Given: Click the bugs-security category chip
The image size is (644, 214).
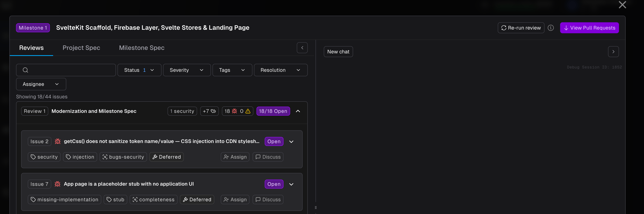Looking at the screenshot, I should tap(123, 157).
